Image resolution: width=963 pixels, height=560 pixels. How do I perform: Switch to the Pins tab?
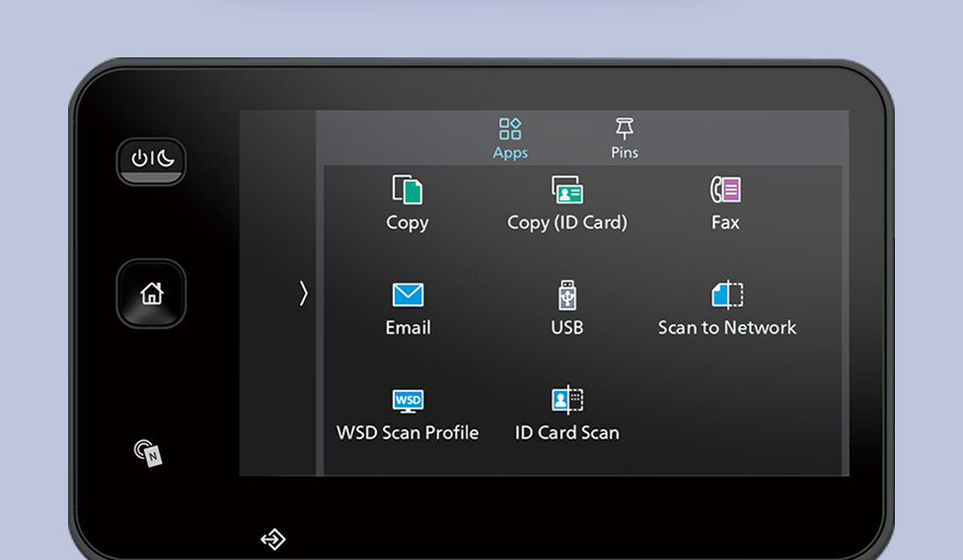(624, 139)
